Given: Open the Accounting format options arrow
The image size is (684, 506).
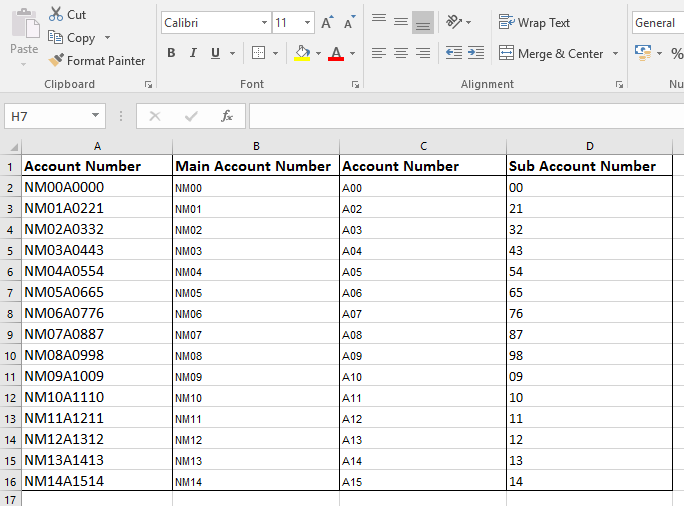Looking at the screenshot, I should [x=659, y=54].
